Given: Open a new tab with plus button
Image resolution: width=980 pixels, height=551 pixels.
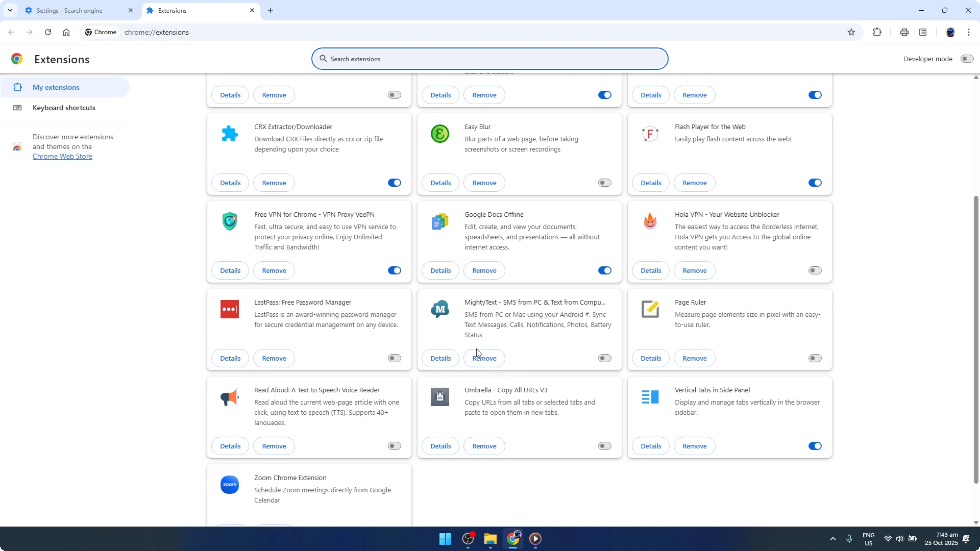Looking at the screenshot, I should coord(271,10).
